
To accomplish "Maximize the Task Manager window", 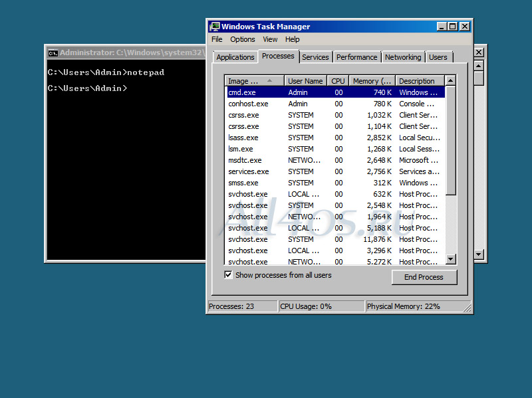I will (453, 27).
